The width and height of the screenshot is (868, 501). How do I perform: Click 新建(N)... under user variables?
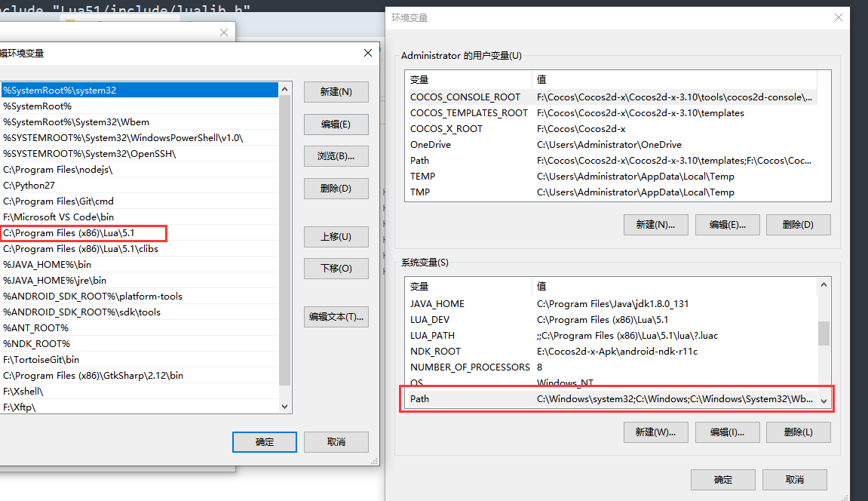[655, 225]
